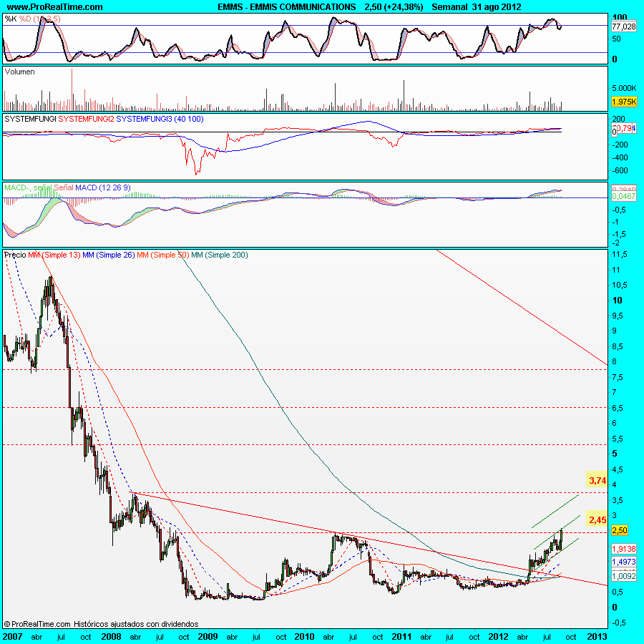Select the SYSTEMFUNGI3 (40 100) blue label

coord(160,119)
